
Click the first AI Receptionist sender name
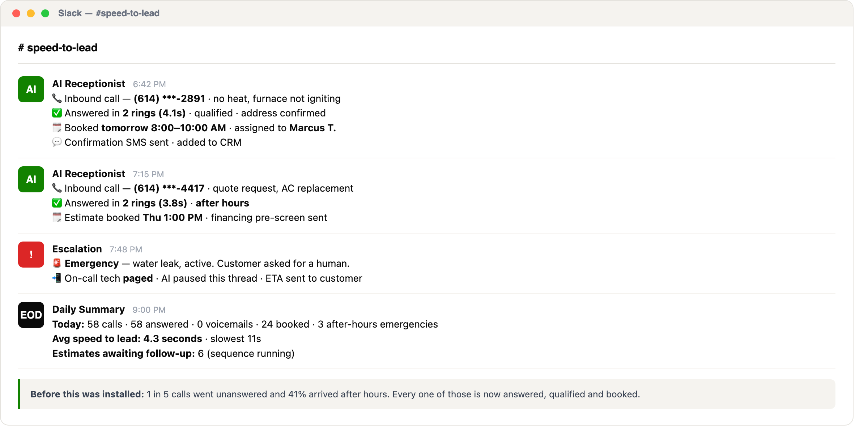[89, 84]
